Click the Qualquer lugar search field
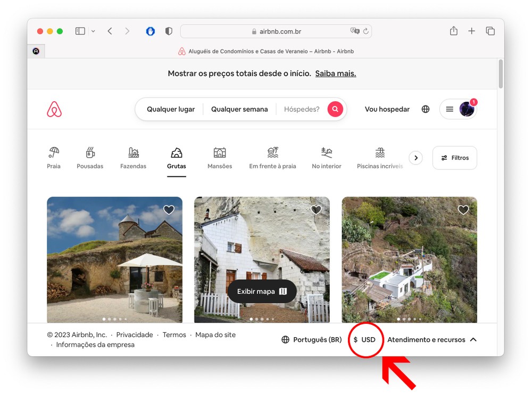The width and height of the screenshot is (532, 393). coord(171,109)
